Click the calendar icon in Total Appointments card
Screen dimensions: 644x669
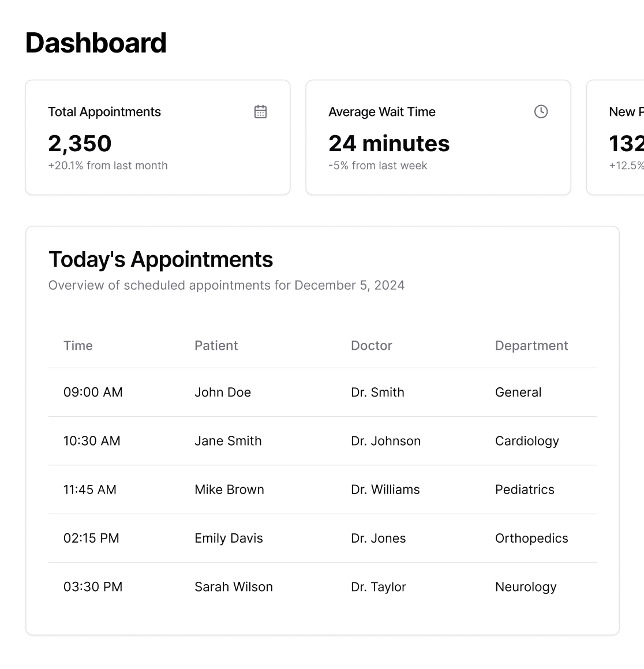260,112
